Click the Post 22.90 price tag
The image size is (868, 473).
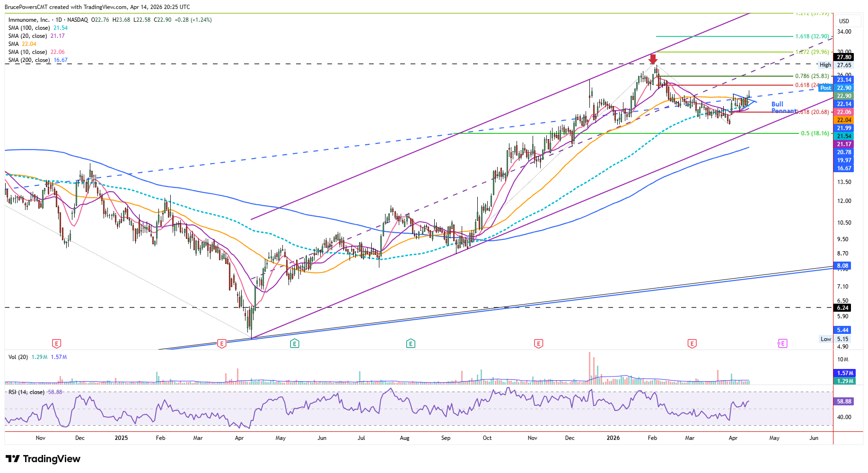point(835,88)
